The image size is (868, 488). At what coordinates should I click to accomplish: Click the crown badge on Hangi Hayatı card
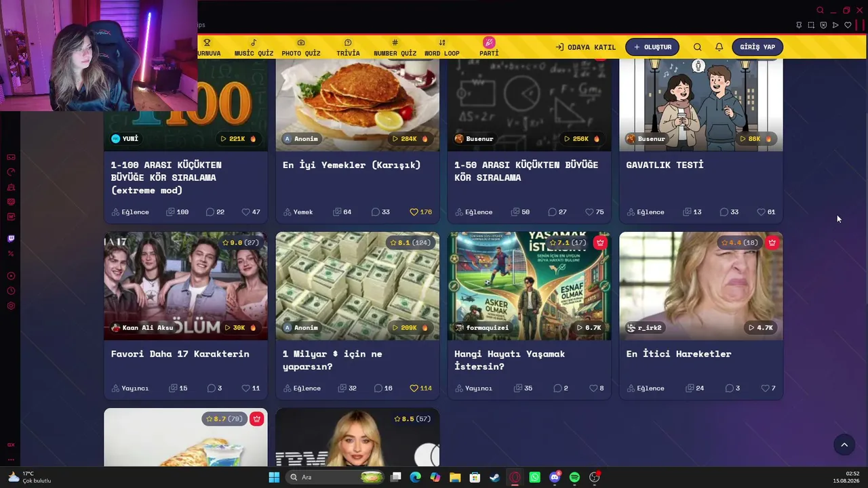tap(599, 243)
